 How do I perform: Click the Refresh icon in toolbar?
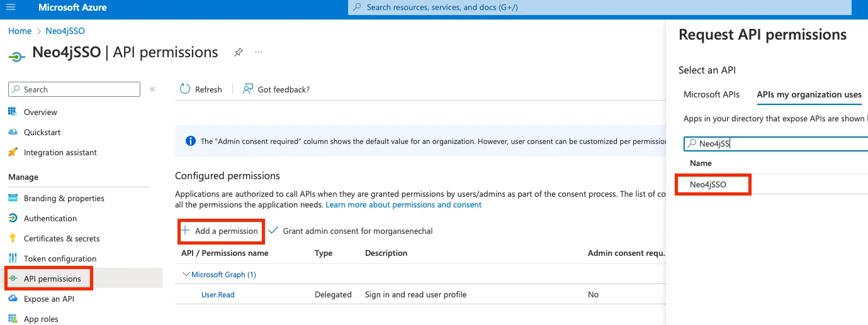coord(185,89)
